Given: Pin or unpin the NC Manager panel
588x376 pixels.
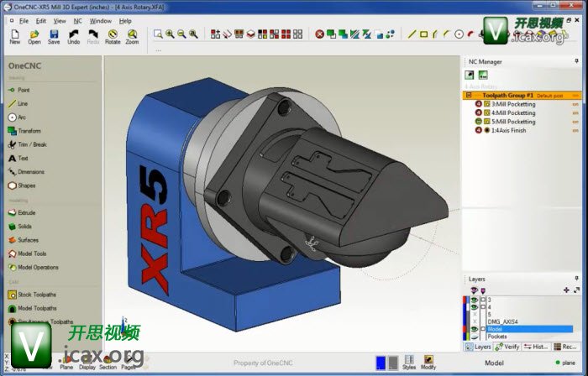Looking at the screenshot, I should 577,61.
